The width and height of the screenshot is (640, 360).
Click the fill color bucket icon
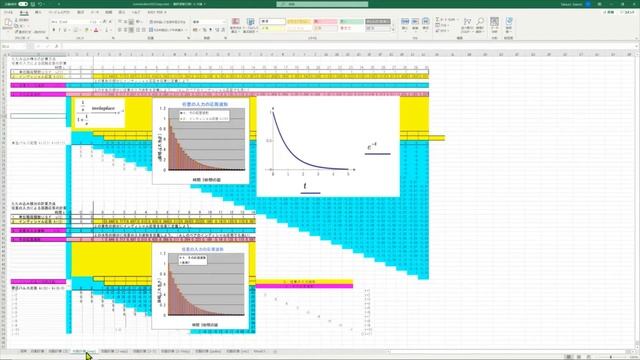(x=86, y=30)
